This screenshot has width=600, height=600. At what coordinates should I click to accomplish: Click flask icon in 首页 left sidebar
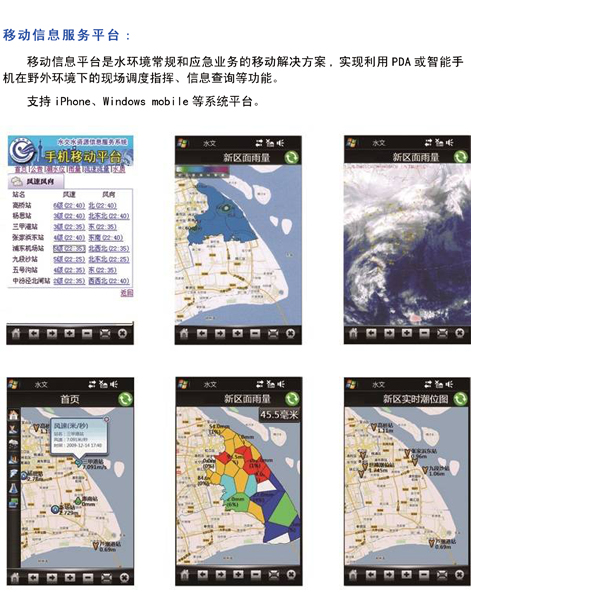pos(12,488)
